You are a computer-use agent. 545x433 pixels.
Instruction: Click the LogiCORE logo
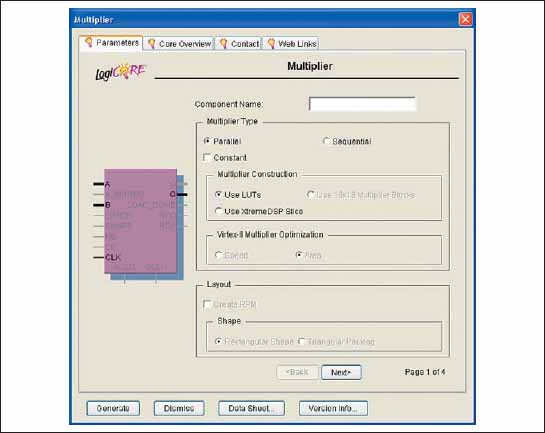click(x=121, y=71)
